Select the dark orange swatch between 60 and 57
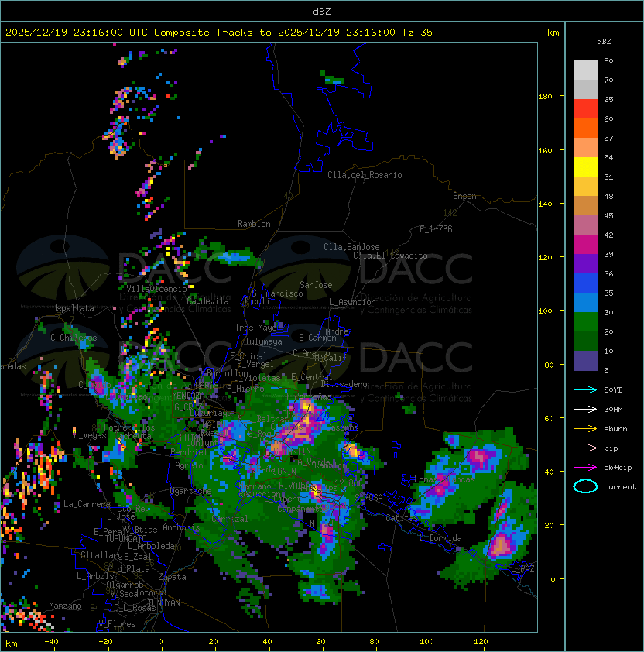Image resolution: width=644 pixels, height=652 pixels. [585, 128]
